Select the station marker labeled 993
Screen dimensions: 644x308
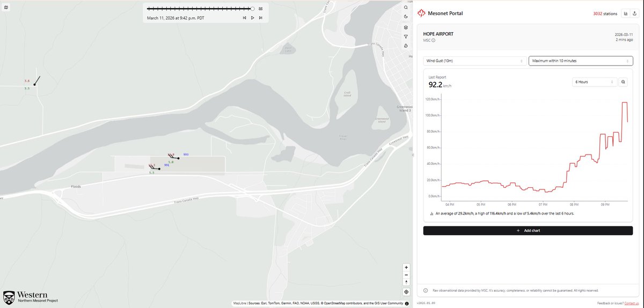tap(178, 158)
